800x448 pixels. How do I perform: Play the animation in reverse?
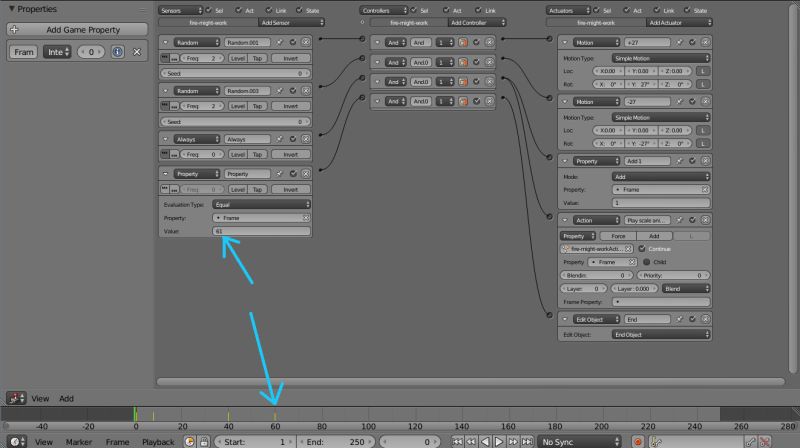(485, 441)
